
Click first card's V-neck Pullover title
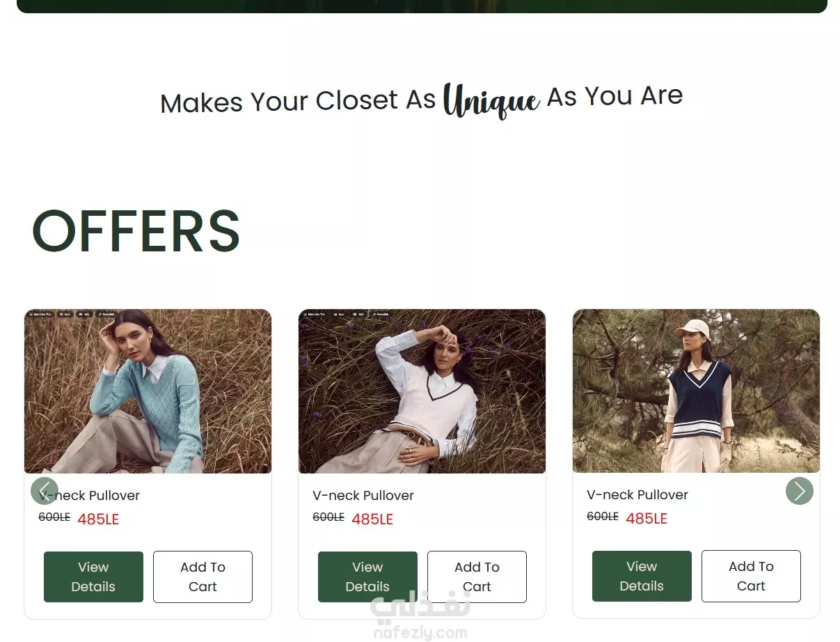tap(89, 496)
